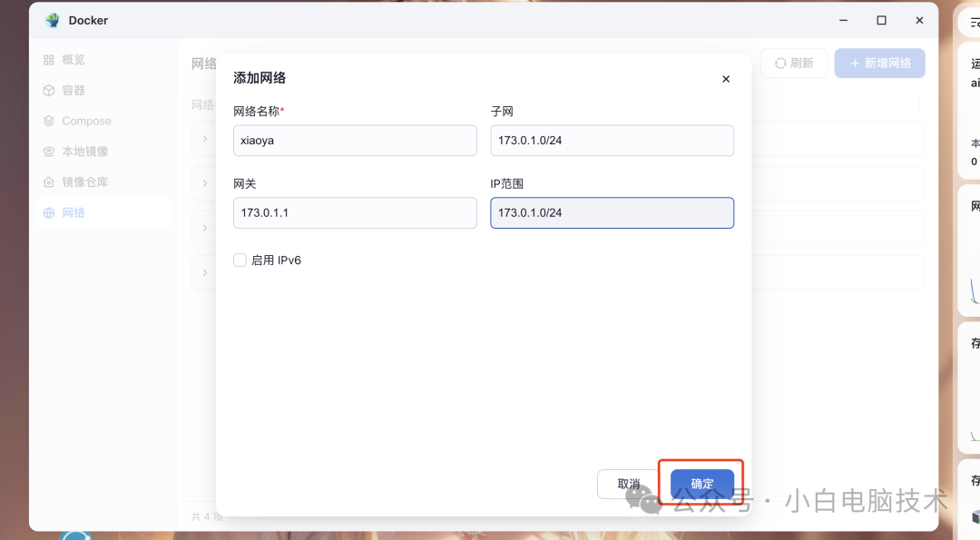Select the 网络 network sidebar item
Screen dimensions: 980x540
[103, 212]
